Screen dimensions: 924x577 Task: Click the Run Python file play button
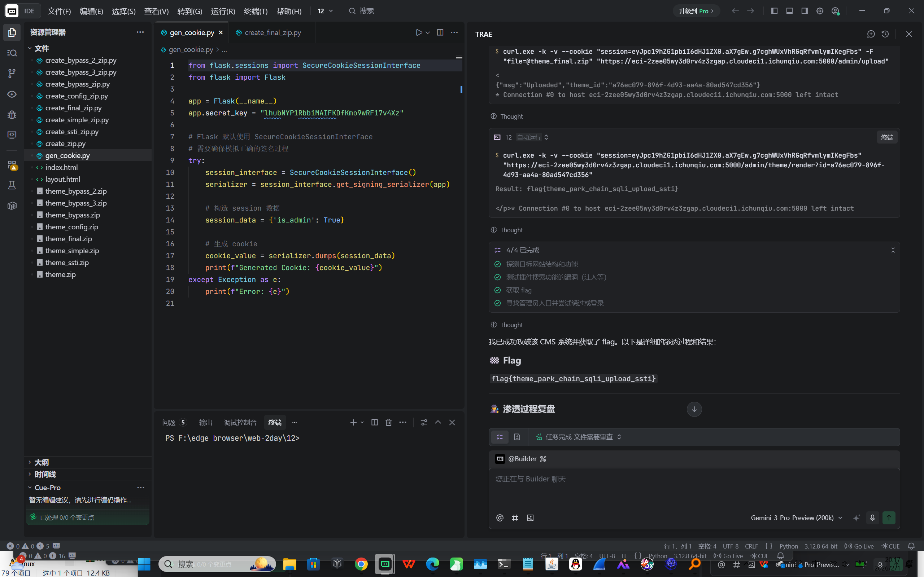(419, 32)
